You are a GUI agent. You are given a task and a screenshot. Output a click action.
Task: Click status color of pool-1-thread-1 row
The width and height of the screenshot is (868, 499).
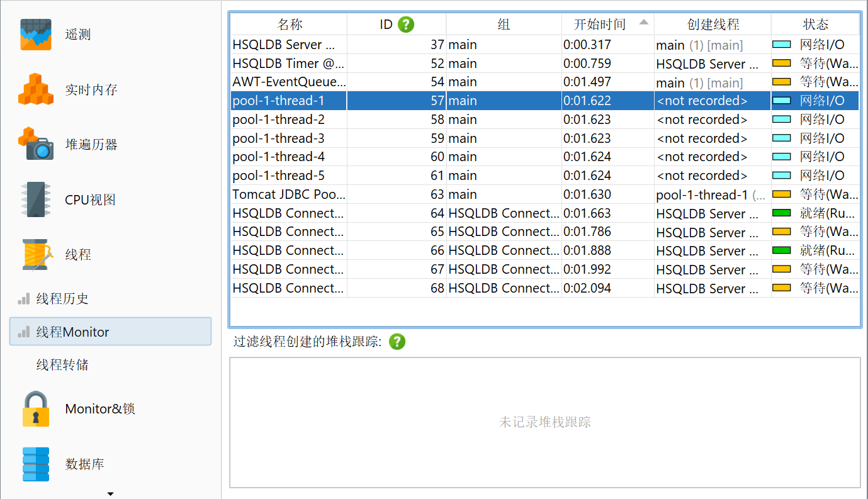click(x=782, y=101)
